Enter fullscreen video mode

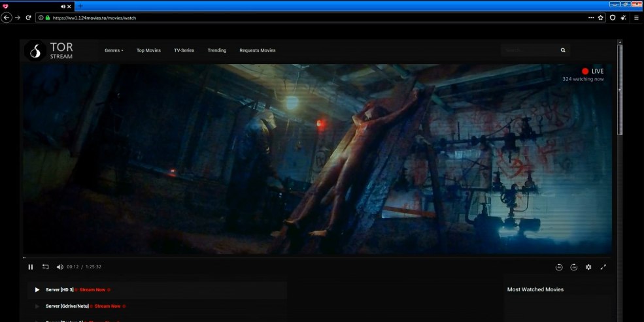(x=603, y=266)
